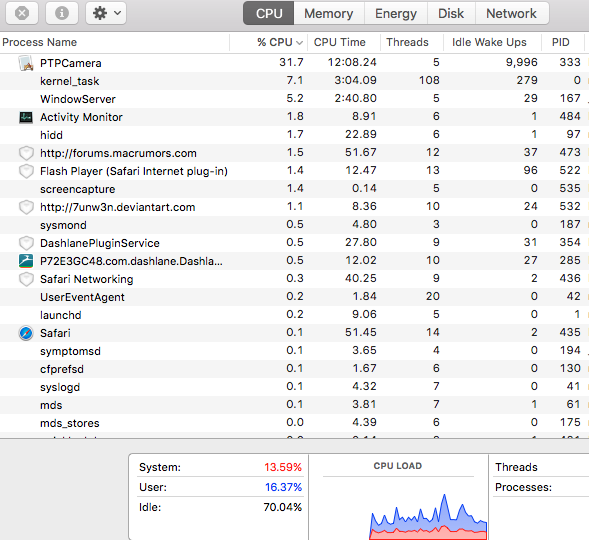
Task: Click the http://7unw3n.deviantart.com process name
Action: coord(118,207)
